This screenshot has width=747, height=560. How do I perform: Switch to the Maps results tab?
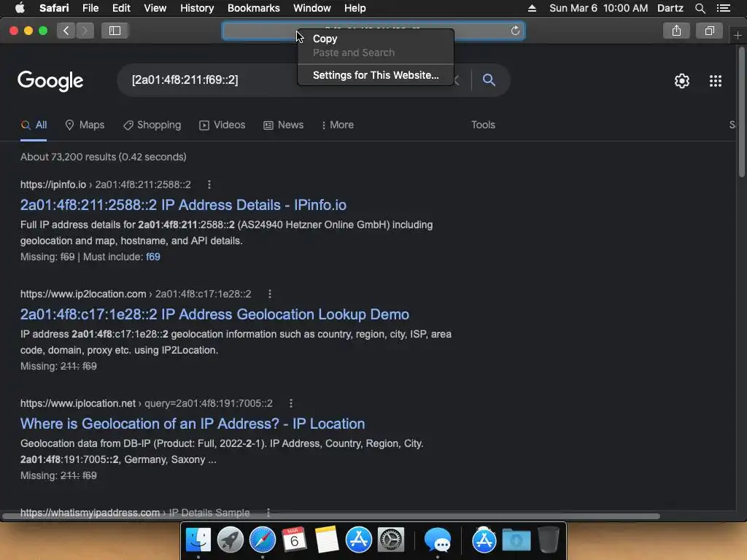pos(85,125)
